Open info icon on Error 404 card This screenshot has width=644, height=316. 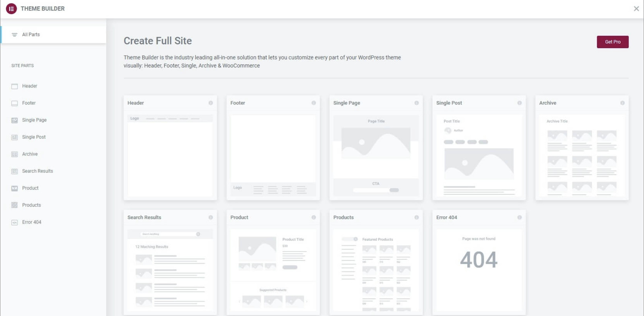click(520, 218)
